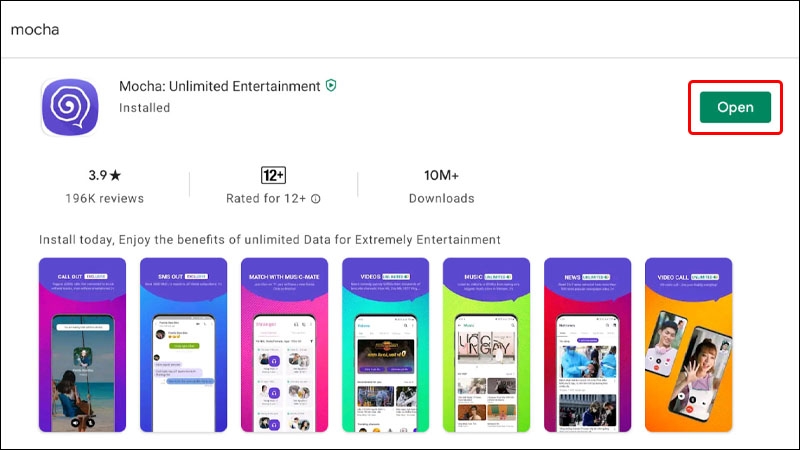Tap the Mocha purple spiral app icon

[x=70, y=107]
